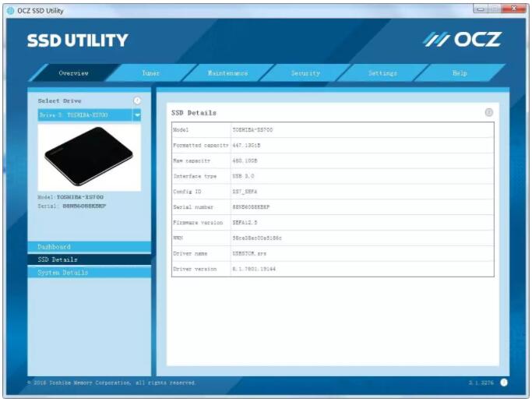Select SSD Details in the sidebar
Viewport: 532px width, 402px height.
point(89,259)
